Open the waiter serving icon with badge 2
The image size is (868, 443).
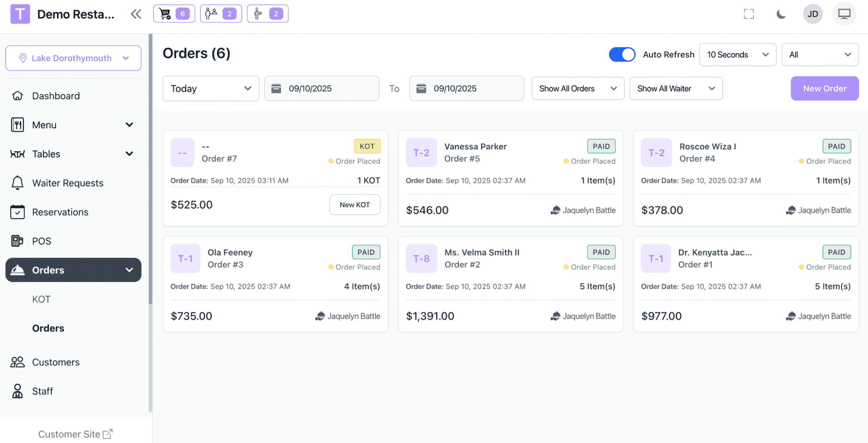[x=267, y=13]
